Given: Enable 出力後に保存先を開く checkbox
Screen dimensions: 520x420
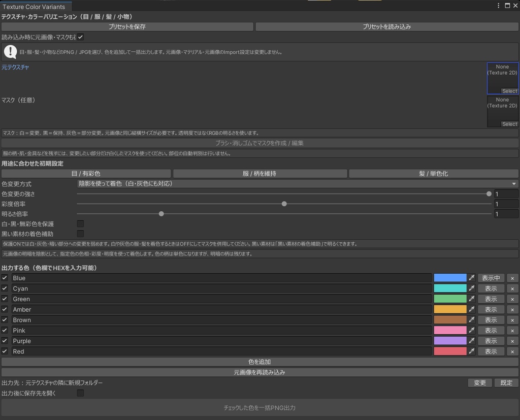Looking at the screenshot, I should [x=80, y=393].
